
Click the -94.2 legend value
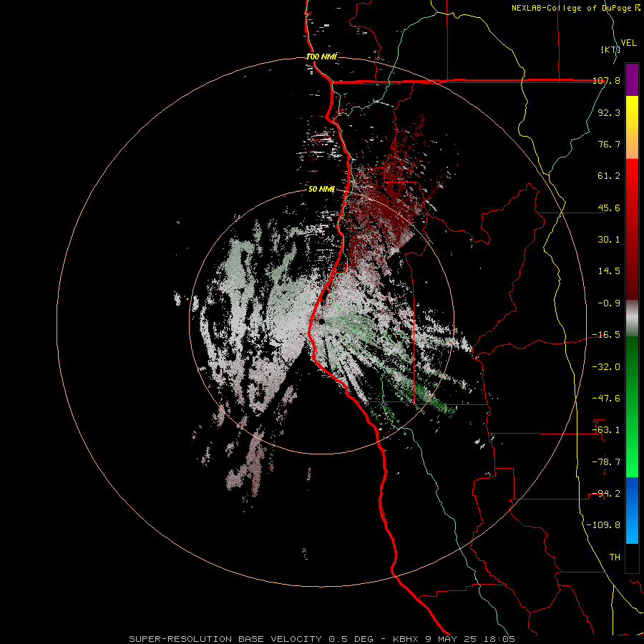[607, 494]
